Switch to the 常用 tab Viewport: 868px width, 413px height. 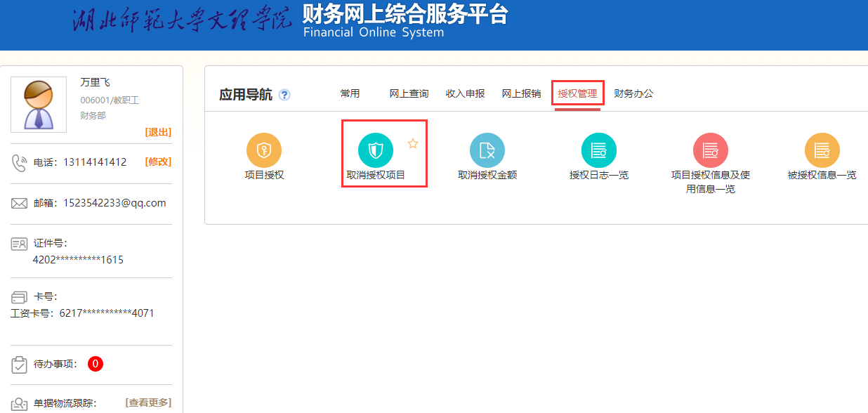pyautogui.click(x=350, y=93)
